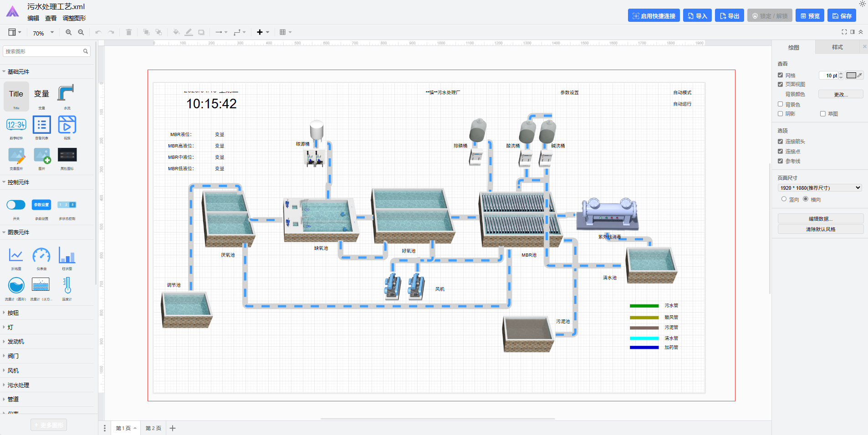This screenshot has height=435, width=868.
Task: Click the zoom in magnifier icon
Action: [x=68, y=32]
